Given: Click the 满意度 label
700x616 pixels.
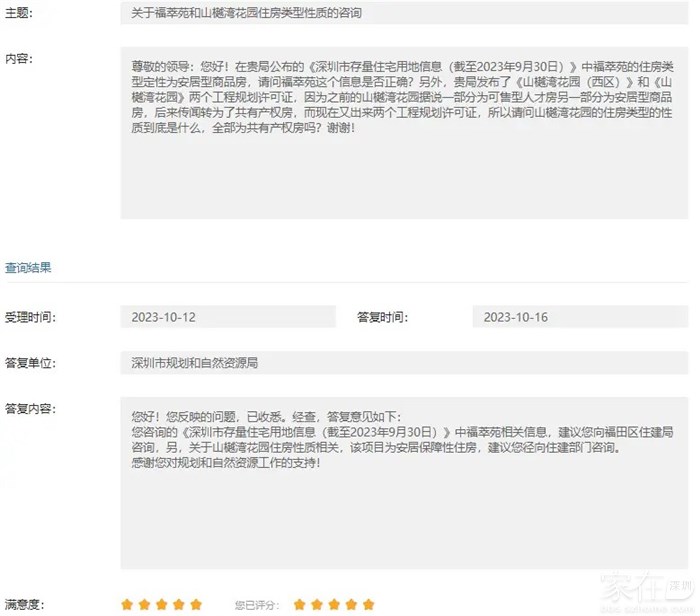Looking at the screenshot, I should (x=25, y=605).
